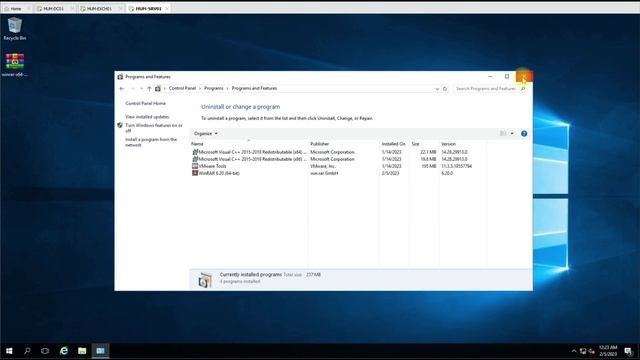Go up one level with the up arrow
Image resolution: width=640 pixels, height=360 pixels.
(x=149, y=89)
